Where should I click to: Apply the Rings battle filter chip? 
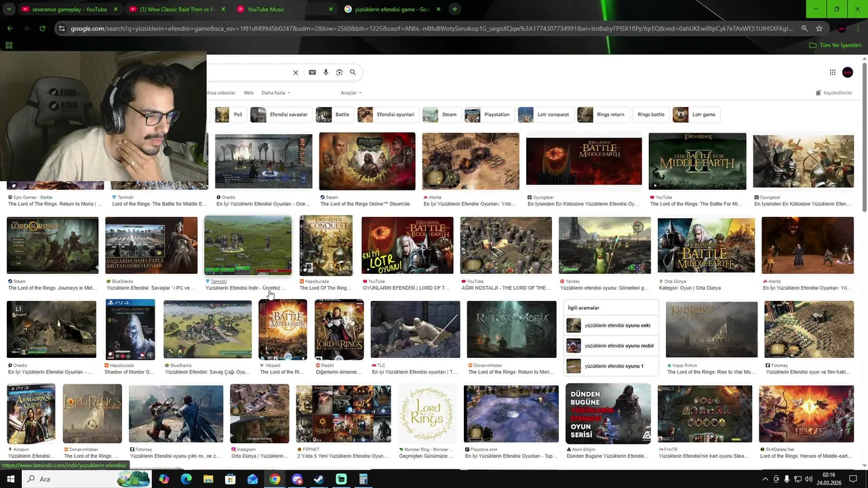click(651, 115)
